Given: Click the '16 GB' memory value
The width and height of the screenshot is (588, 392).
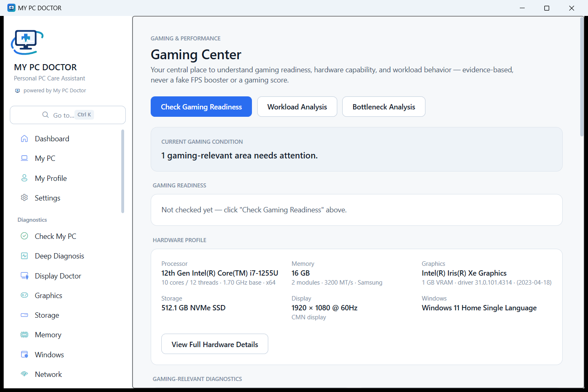Looking at the screenshot, I should pos(301,273).
